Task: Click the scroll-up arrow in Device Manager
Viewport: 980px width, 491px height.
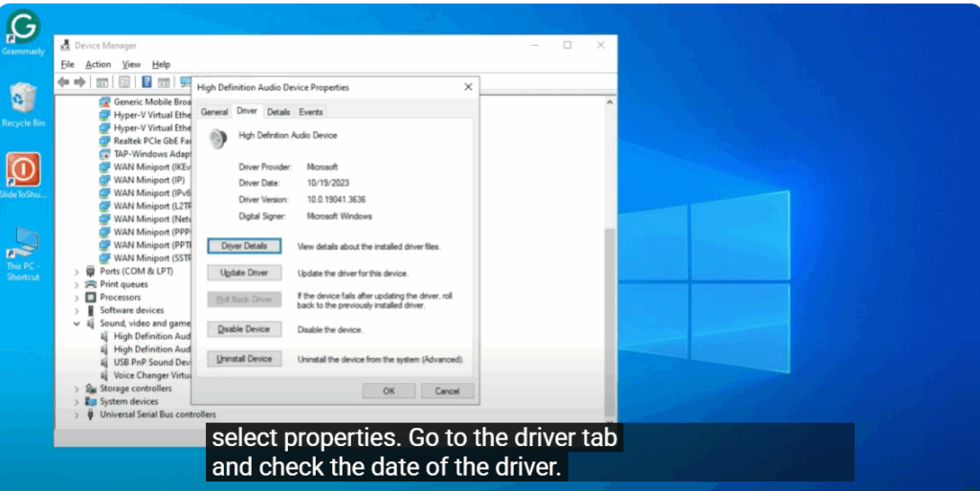Action: pos(610,101)
